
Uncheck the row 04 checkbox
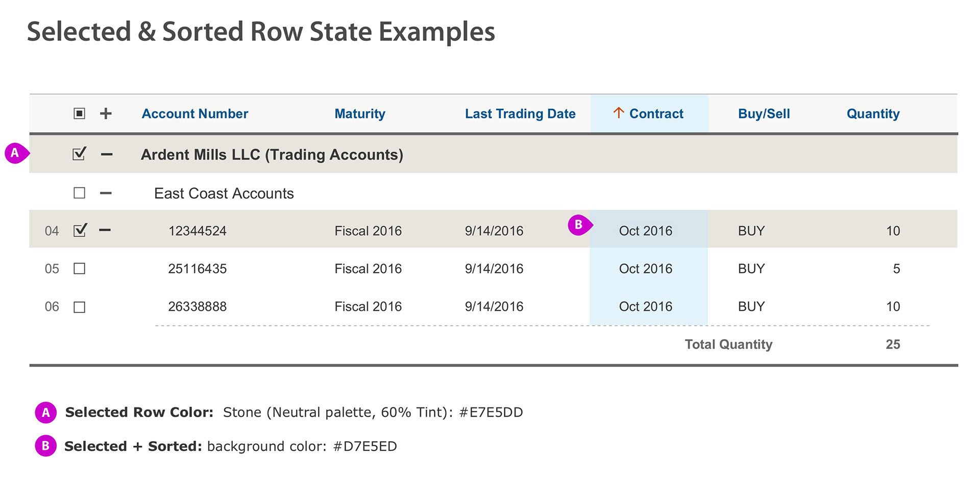click(x=80, y=230)
